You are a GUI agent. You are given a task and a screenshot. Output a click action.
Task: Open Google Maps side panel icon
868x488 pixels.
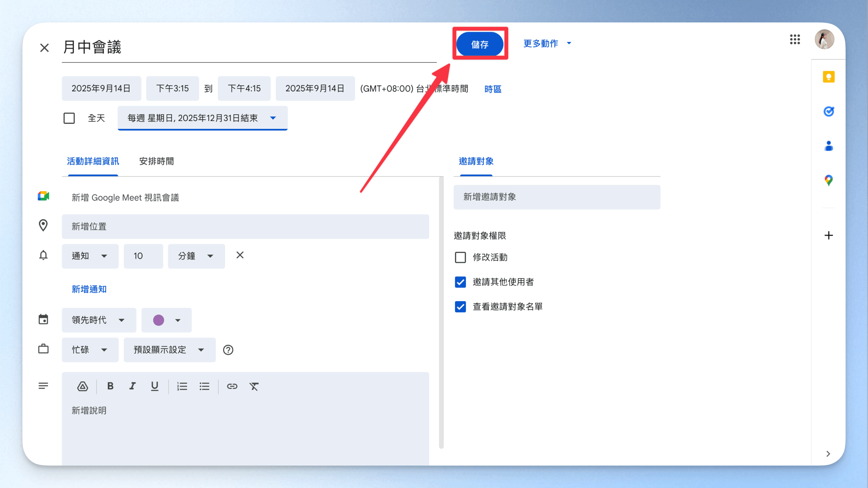tap(828, 180)
